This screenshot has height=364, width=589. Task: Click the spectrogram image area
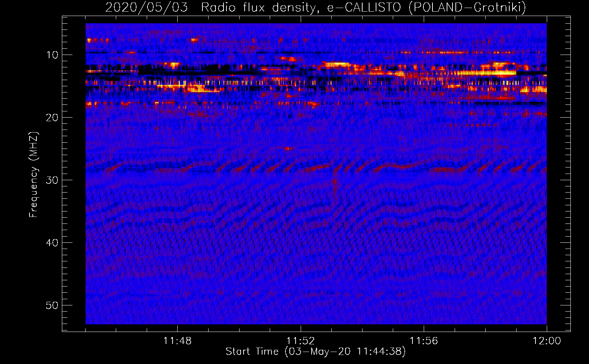pyautogui.click(x=316, y=174)
